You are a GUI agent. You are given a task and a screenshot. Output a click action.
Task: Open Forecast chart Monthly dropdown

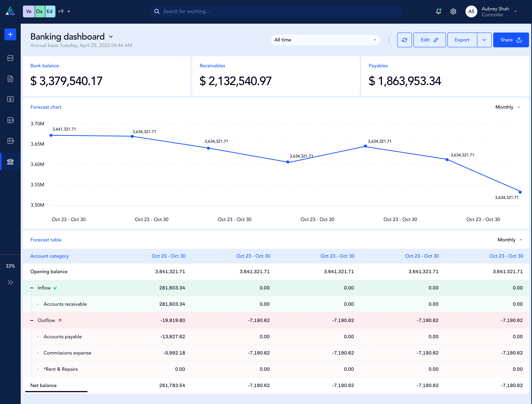click(x=507, y=107)
